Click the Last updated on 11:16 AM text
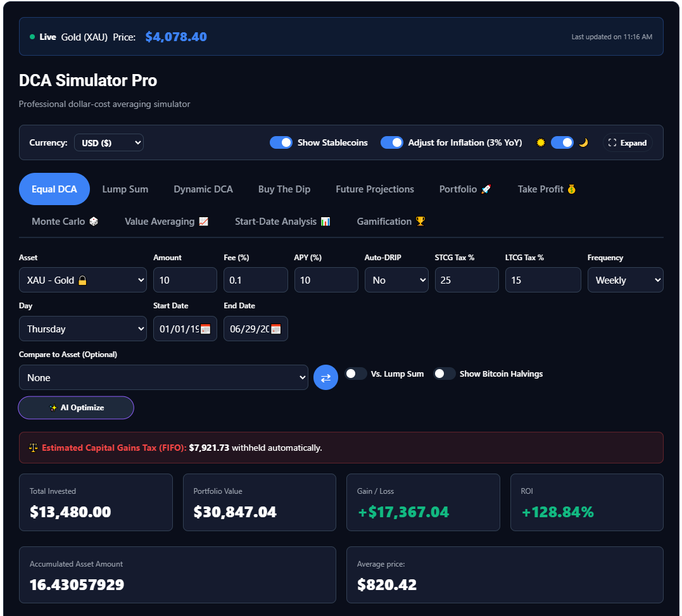The image size is (682, 616). tap(612, 37)
